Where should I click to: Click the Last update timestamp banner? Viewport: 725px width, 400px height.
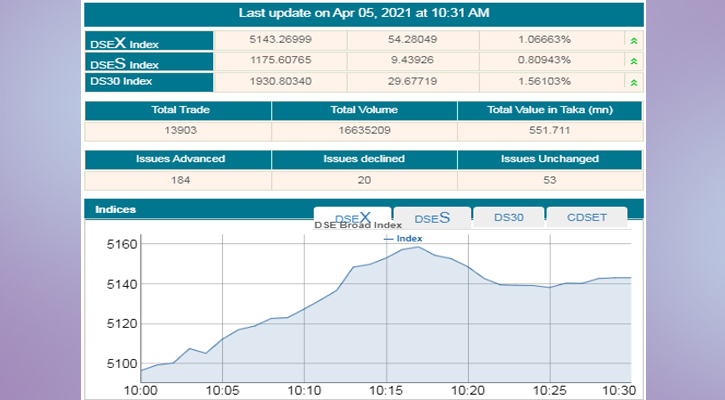(x=364, y=13)
